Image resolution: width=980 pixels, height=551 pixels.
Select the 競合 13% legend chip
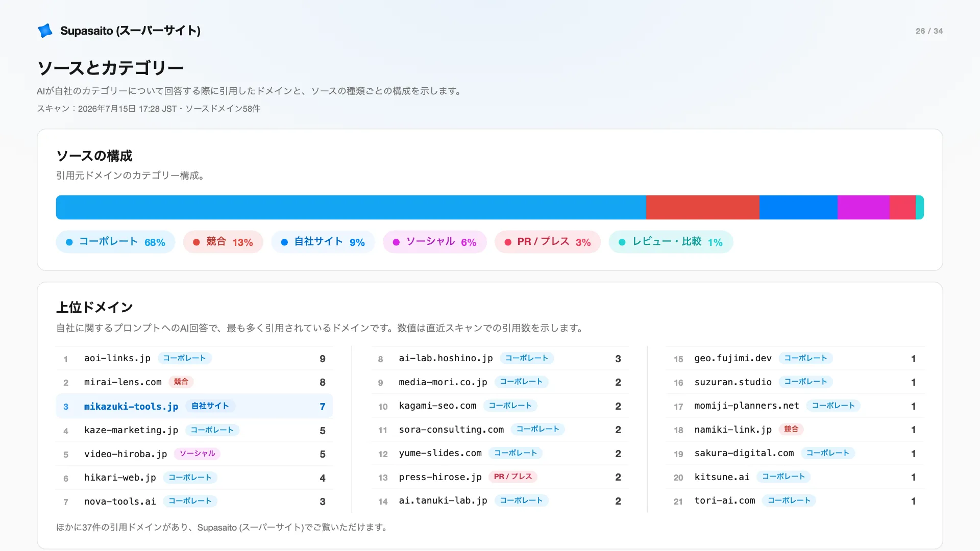click(223, 242)
